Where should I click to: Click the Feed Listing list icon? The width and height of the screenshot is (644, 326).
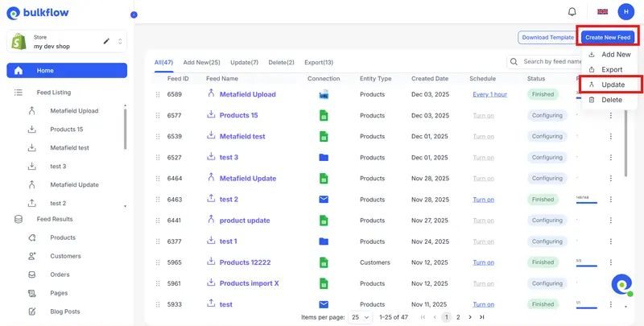pyautogui.click(x=18, y=93)
